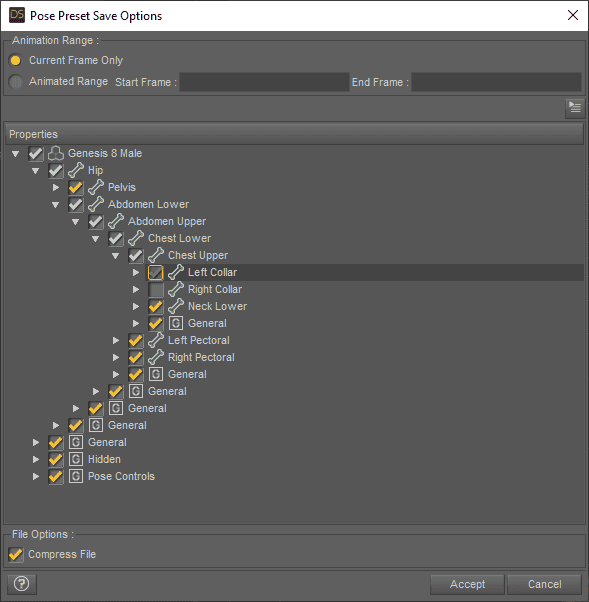The height and width of the screenshot is (602, 589).
Task: Select the Abdomen Upper label text
Action: point(167,221)
